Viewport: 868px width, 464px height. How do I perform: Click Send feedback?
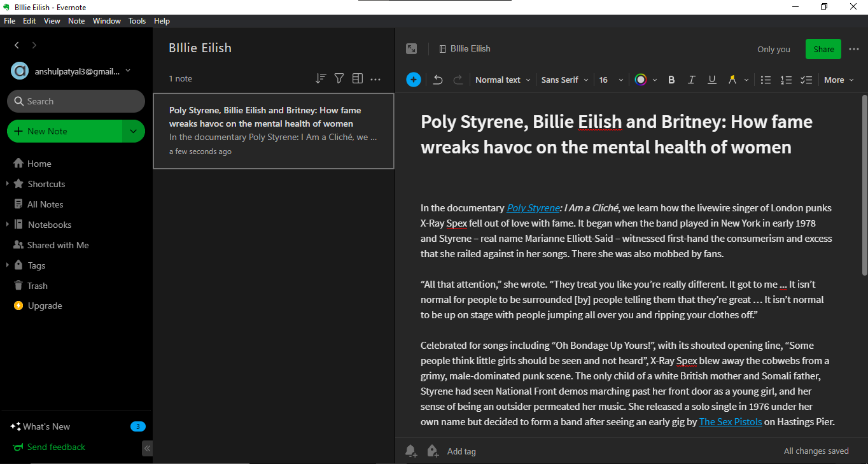point(48,447)
